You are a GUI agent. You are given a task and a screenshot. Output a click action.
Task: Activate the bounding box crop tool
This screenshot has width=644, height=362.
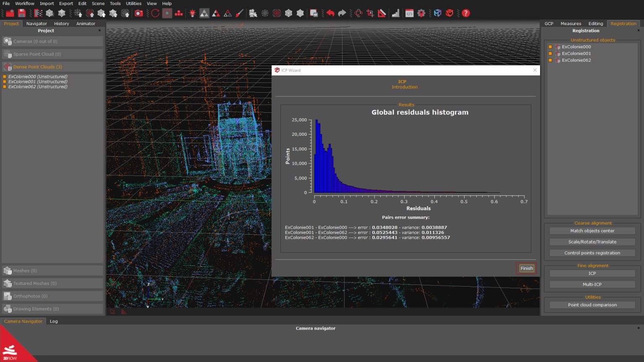pyautogui.click(x=369, y=13)
